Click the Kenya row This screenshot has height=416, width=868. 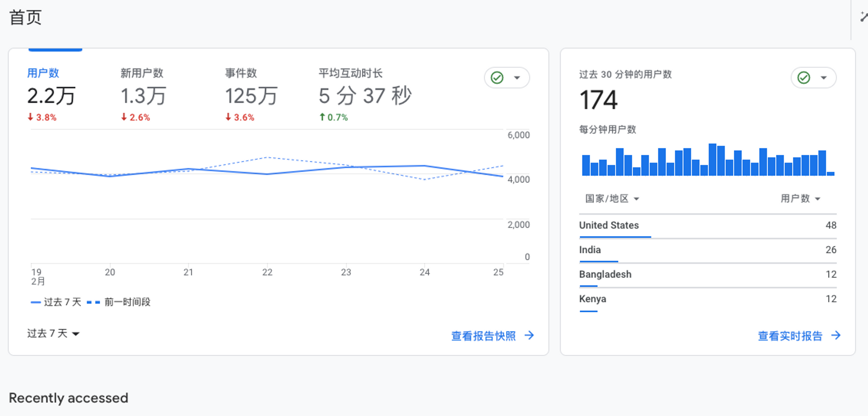708,299
